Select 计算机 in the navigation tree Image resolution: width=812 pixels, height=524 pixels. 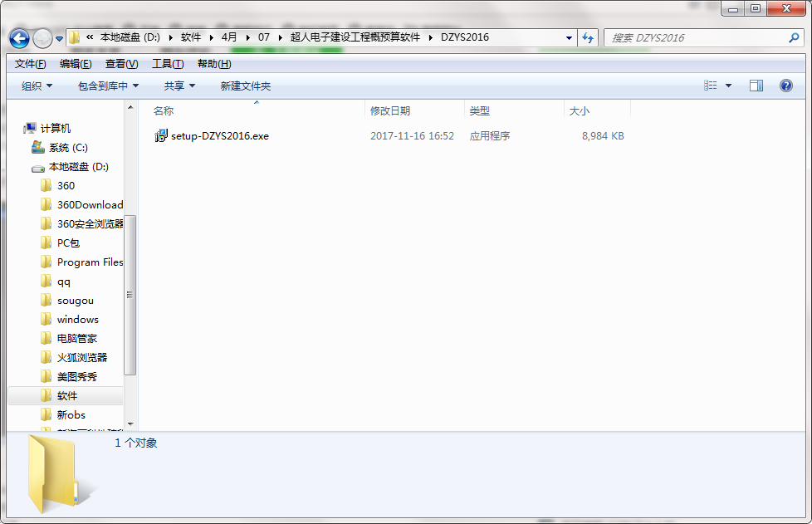(x=56, y=129)
